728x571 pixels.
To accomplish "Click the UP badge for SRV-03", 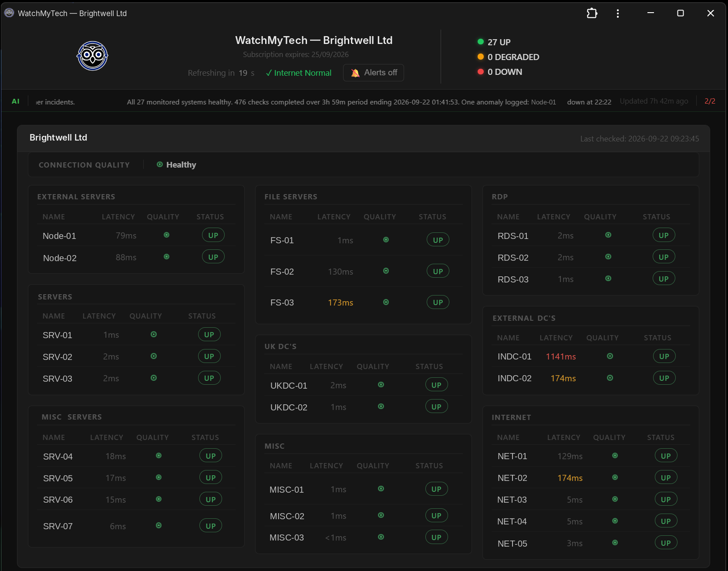I will (x=209, y=378).
